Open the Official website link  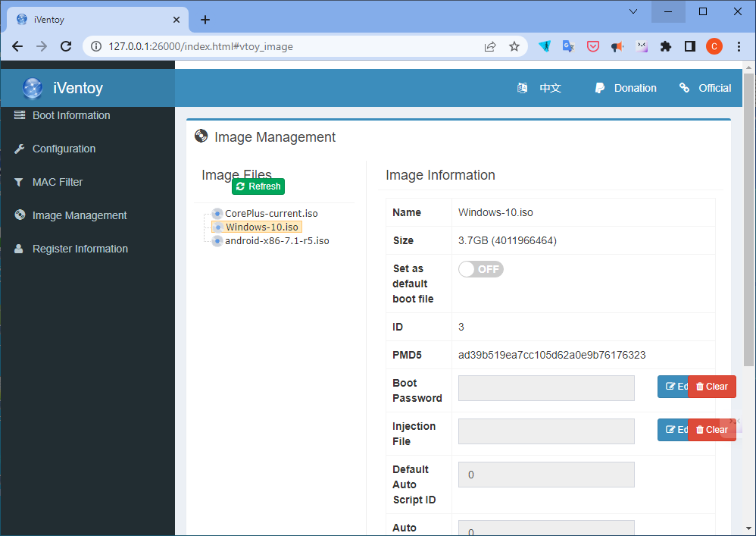[714, 88]
